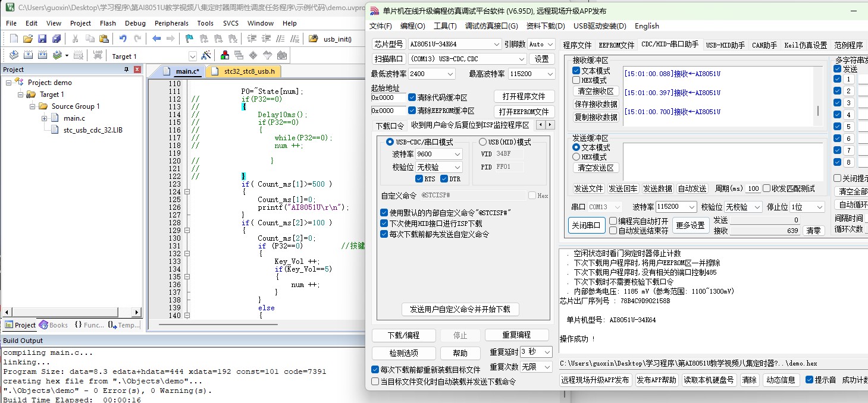The width and height of the screenshot is (868, 403).
Task: Indent selected lines icon
Action: 251,39
